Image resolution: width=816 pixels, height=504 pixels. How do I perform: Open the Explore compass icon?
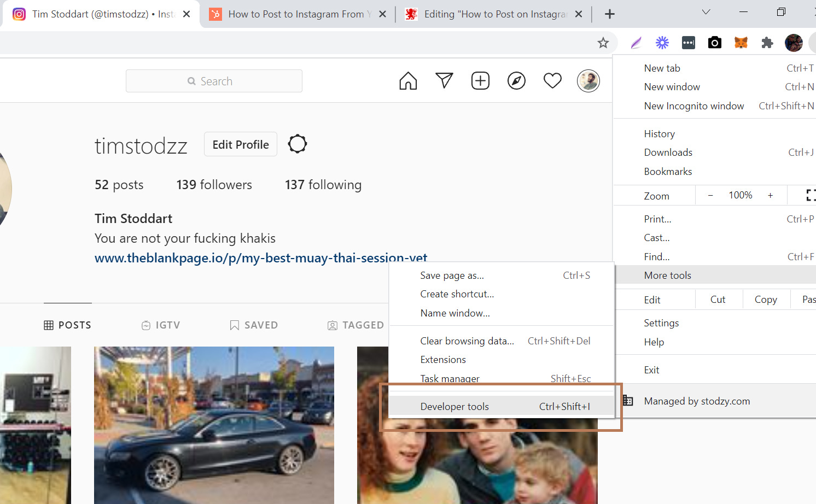click(x=516, y=81)
